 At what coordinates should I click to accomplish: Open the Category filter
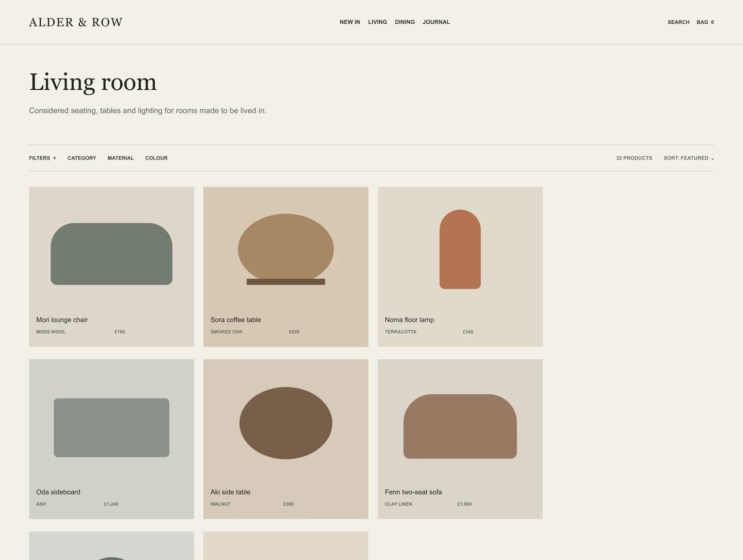pos(82,158)
